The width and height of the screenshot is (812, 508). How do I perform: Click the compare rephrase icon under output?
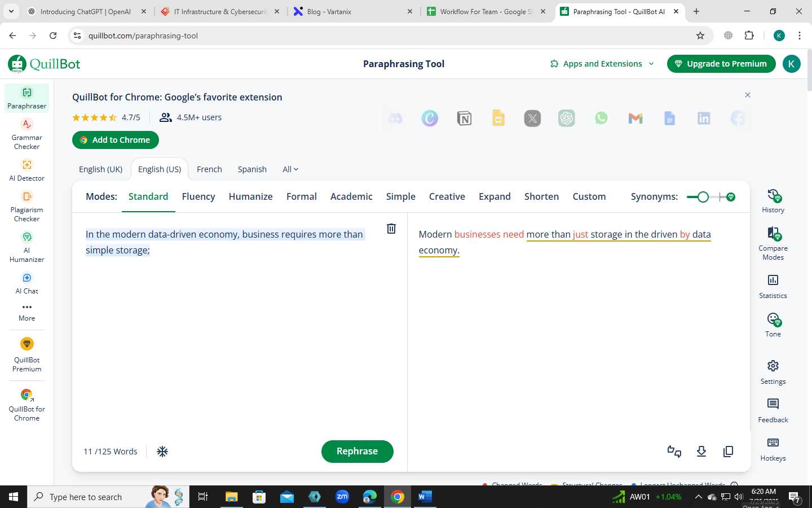pyautogui.click(x=674, y=452)
